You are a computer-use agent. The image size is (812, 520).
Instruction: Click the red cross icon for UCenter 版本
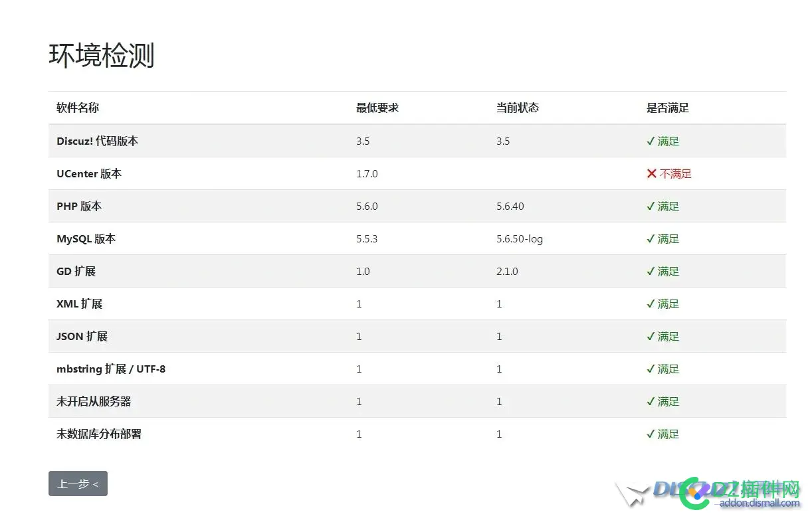coord(651,173)
